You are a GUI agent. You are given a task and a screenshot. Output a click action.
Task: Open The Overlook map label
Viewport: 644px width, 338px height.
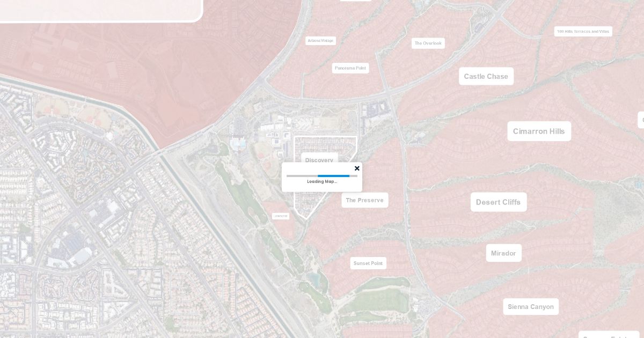428,43
